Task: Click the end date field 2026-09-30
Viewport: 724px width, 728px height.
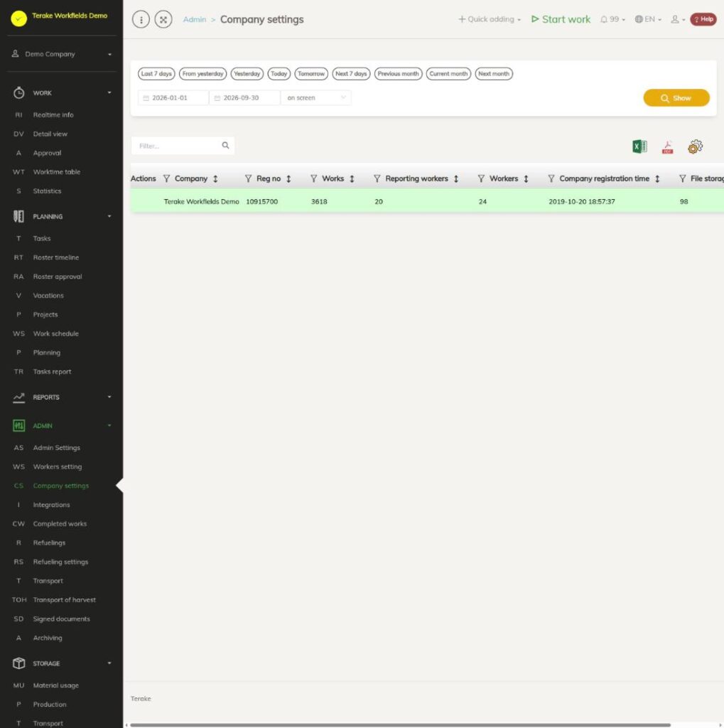Action: click(x=244, y=98)
